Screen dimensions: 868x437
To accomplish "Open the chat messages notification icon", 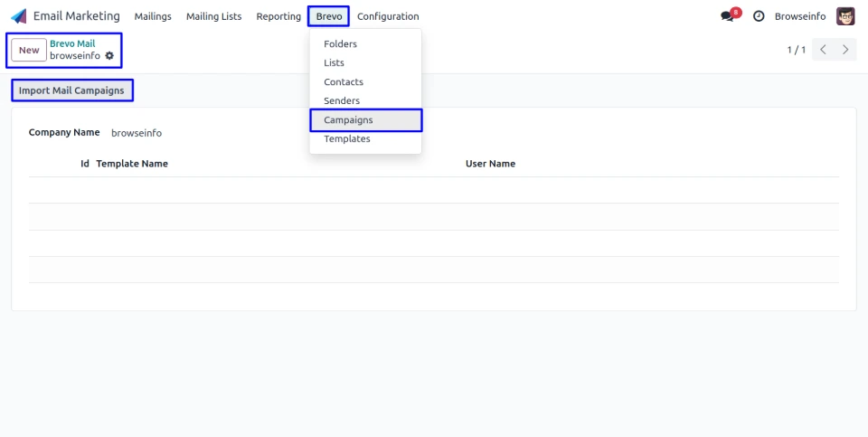I will click(728, 16).
